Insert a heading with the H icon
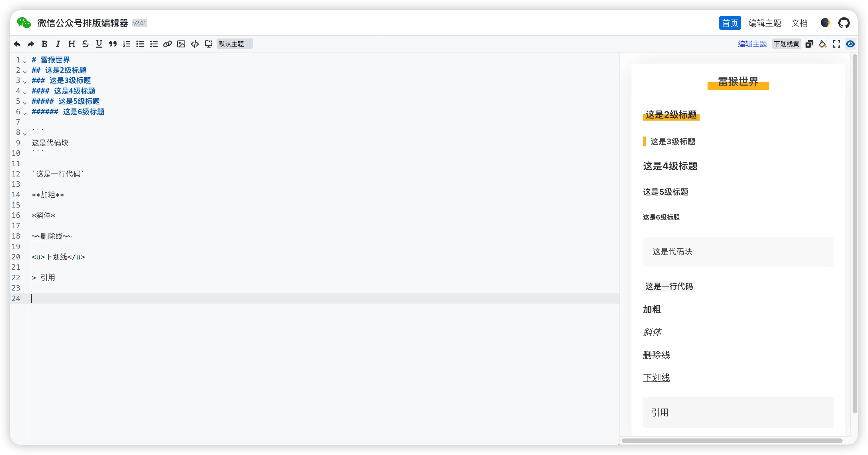Screen dimensions: 868x455 [72, 44]
